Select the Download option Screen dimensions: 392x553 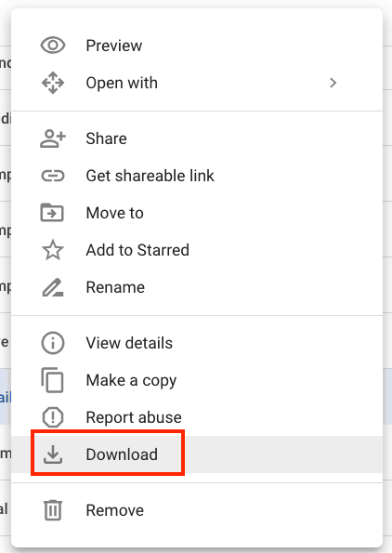click(197, 454)
